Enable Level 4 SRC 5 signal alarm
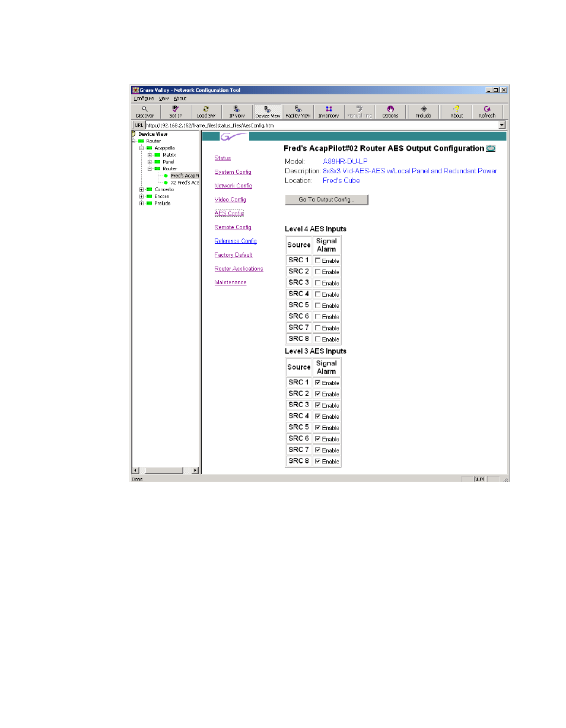The image size is (566, 728). 318,306
